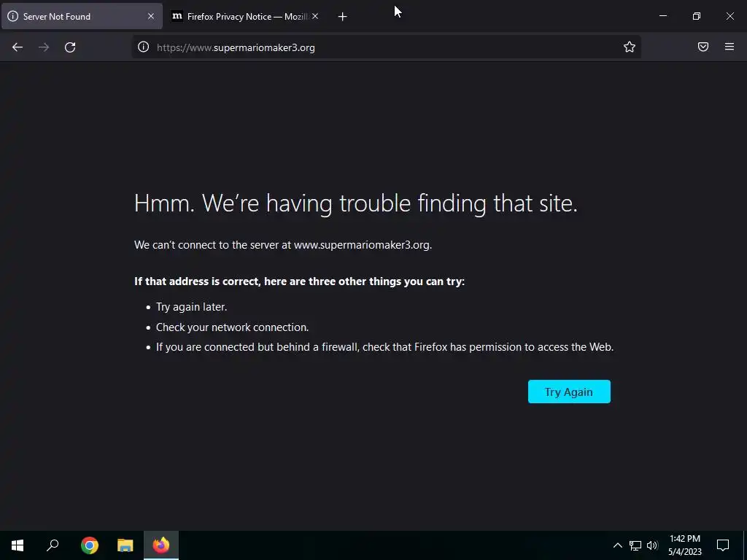747x560 pixels.
Task: Restore down the Firefox window
Action: [697, 16]
